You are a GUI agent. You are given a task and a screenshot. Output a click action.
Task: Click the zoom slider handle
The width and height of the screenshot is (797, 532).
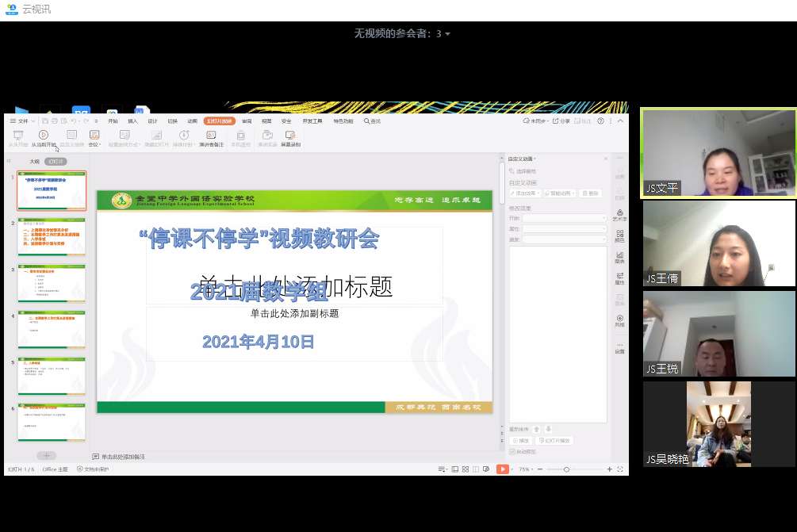pos(566,469)
